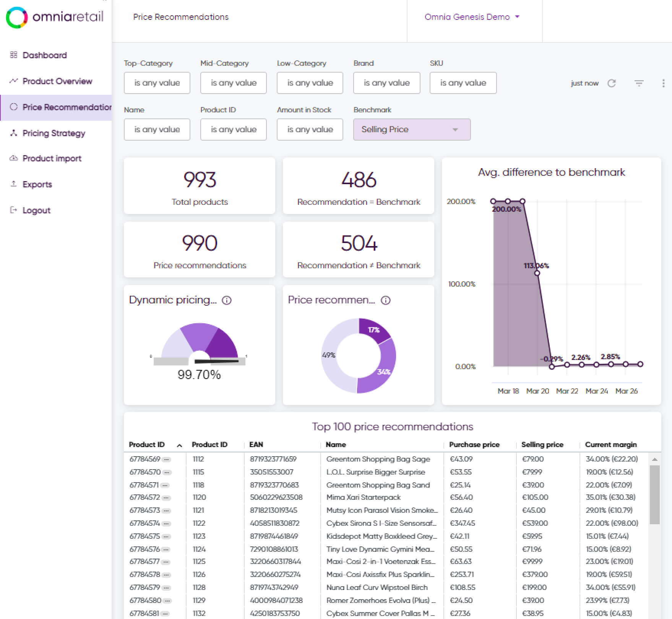
Task: Open the Low-Category filter
Action: (x=310, y=83)
